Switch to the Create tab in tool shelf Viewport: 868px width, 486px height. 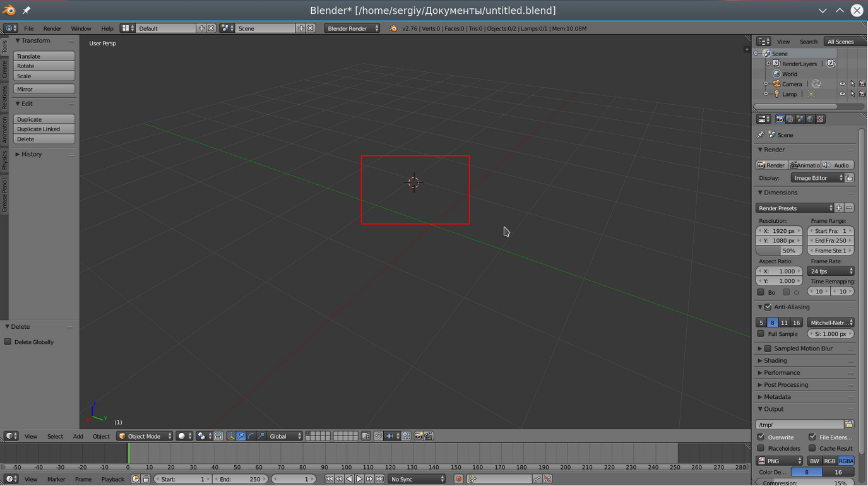coord(4,69)
